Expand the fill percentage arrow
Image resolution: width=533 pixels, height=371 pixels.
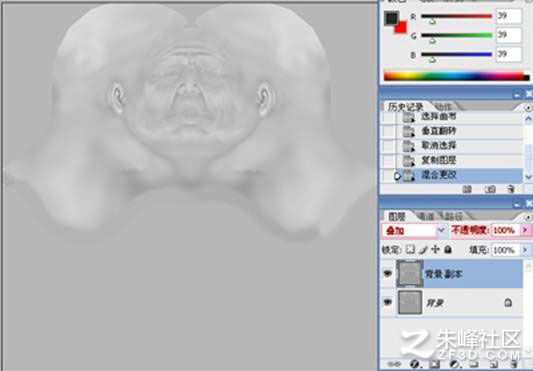526,250
